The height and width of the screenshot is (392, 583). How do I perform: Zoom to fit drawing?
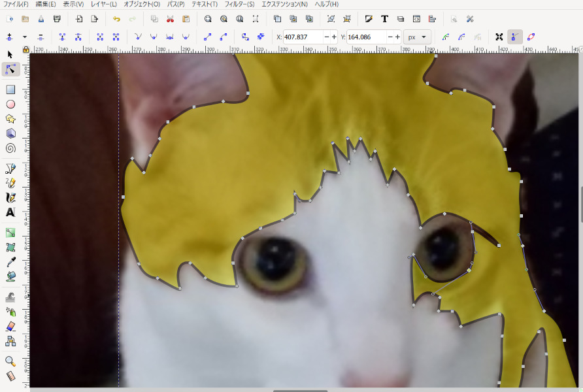[224, 19]
